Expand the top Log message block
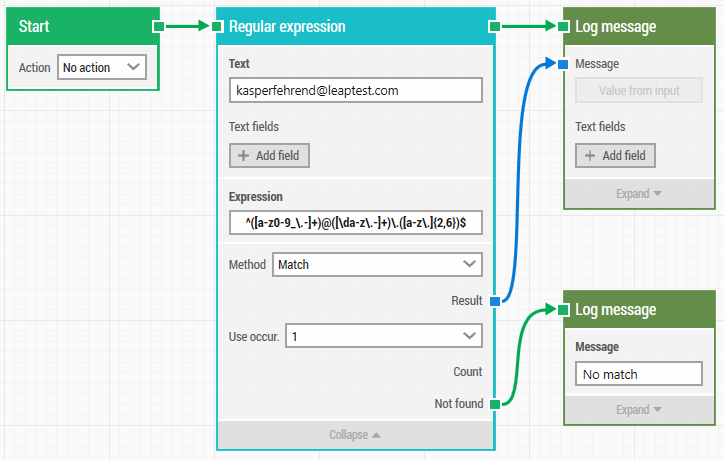This screenshot has height=460, width=724. click(x=639, y=194)
